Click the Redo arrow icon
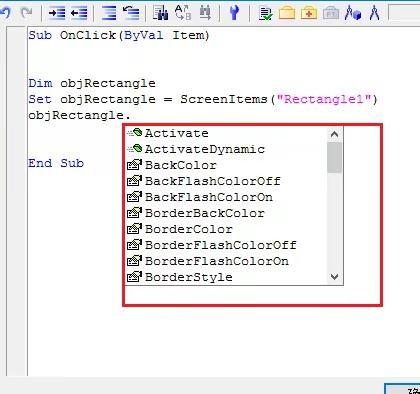This screenshot has width=420, height=394. (26, 13)
